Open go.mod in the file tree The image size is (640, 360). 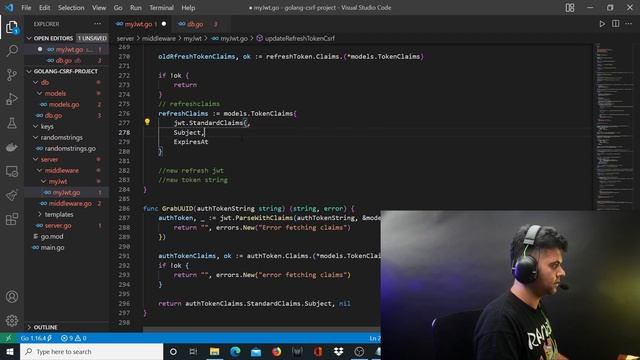tap(51, 237)
